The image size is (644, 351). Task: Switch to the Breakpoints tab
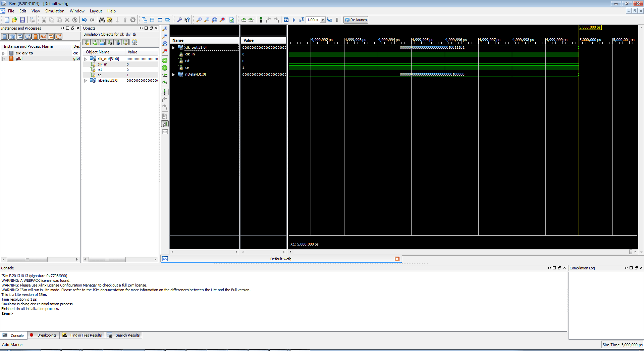tap(44, 335)
